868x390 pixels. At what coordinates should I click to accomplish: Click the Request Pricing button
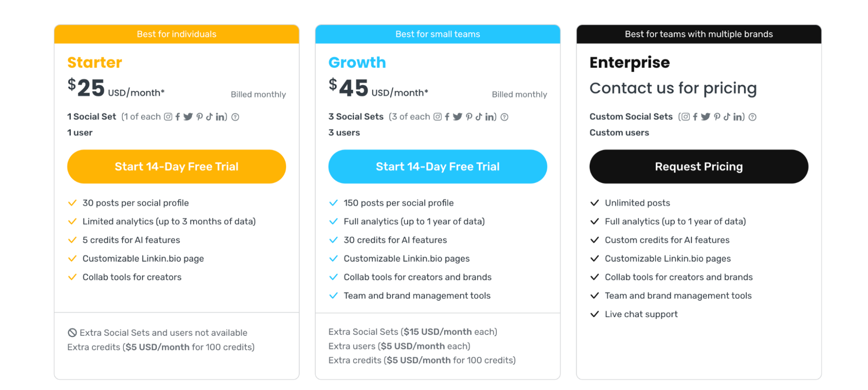point(699,167)
